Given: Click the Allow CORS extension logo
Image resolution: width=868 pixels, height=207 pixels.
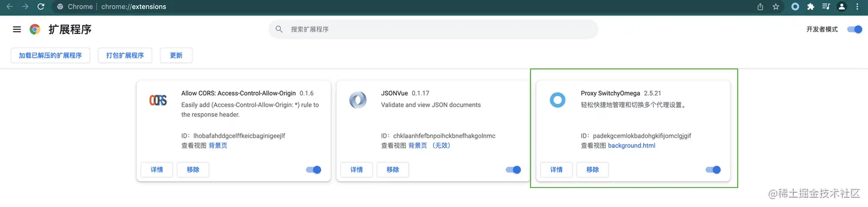Looking at the screenshot, I should (x=158, y=100).
